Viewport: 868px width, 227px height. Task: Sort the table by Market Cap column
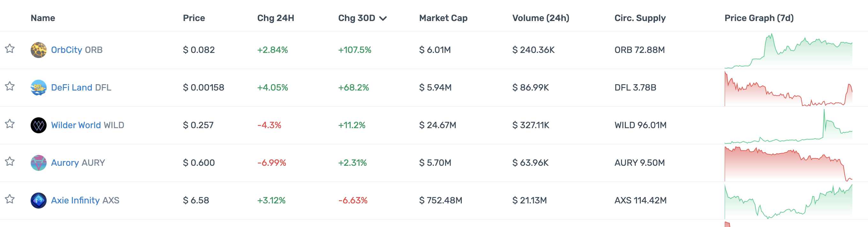(x=443, y=18)
